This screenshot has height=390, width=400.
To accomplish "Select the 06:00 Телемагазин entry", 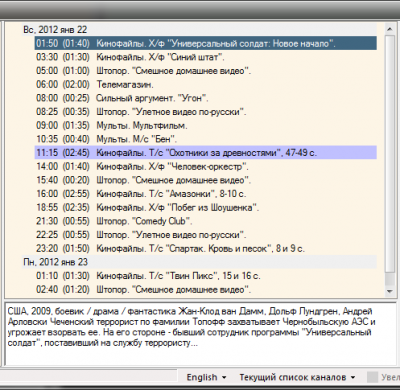I will click(x=206, y=84).
